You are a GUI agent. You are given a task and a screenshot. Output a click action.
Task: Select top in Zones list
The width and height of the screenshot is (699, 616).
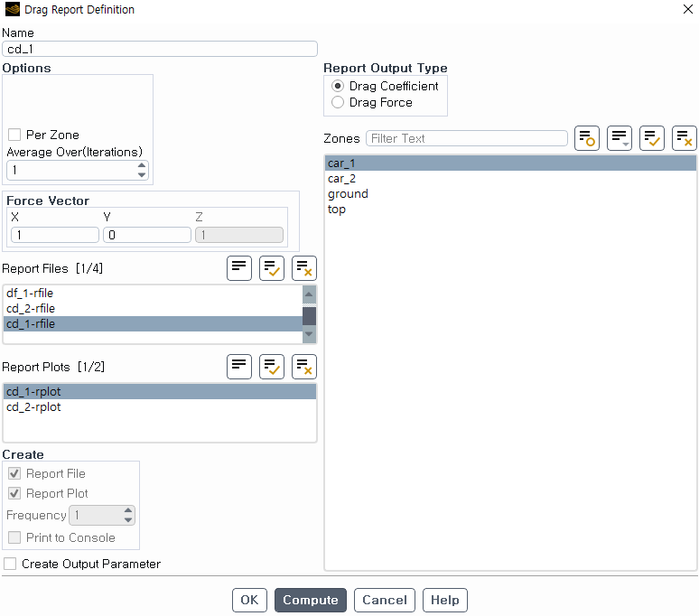510,209
